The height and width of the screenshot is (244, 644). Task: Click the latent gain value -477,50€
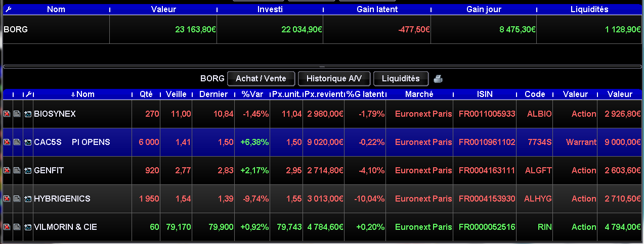coord(414,29)
